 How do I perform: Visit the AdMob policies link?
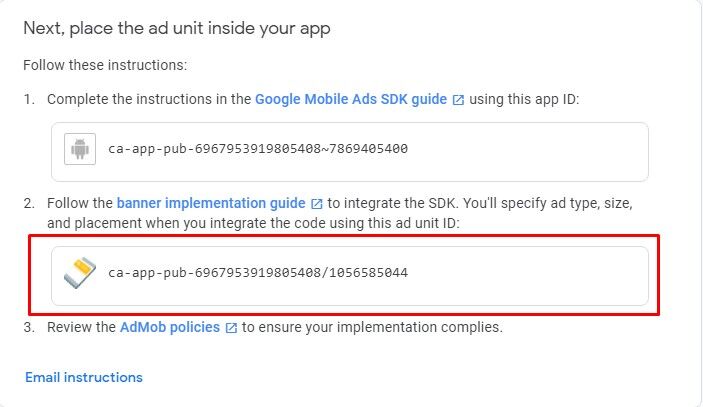pos(169,327)
